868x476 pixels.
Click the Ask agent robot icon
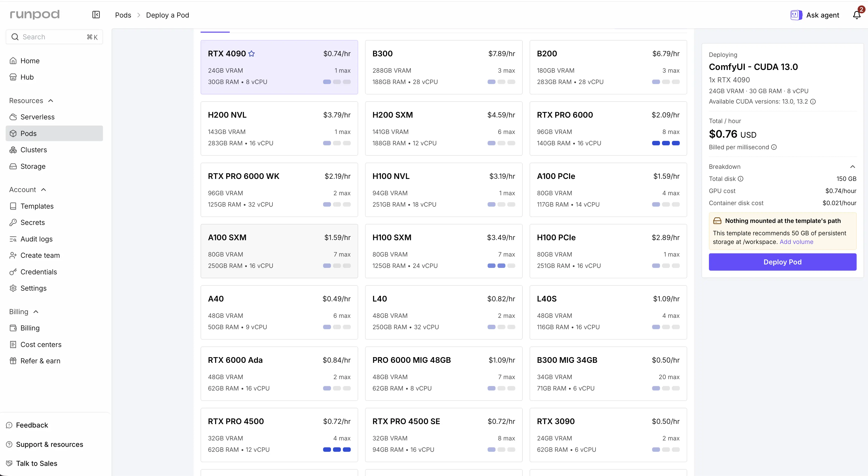796,15
